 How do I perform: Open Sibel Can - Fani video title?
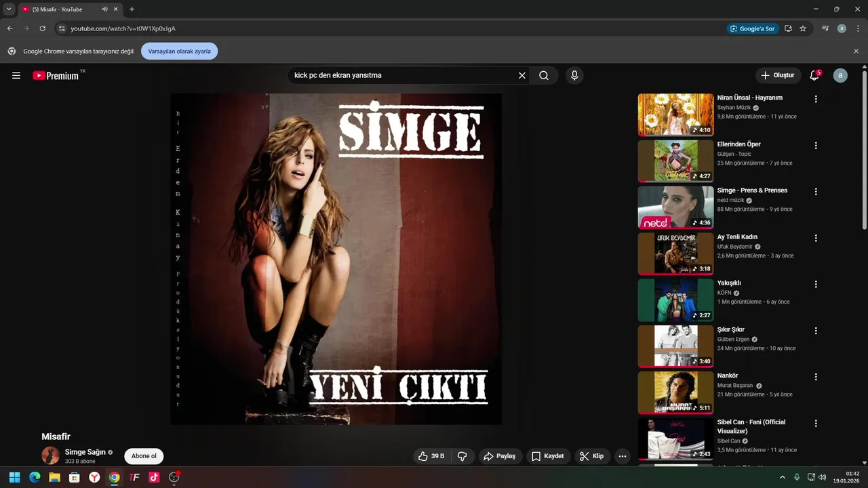751,426
